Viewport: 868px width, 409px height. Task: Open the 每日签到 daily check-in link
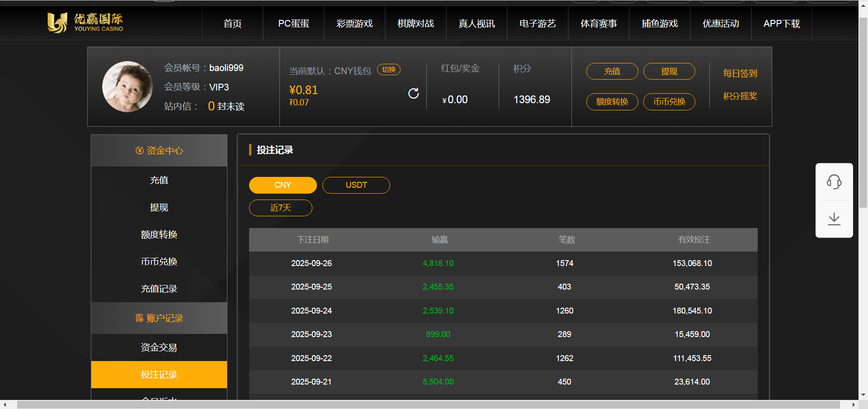[x=740, y=73]
